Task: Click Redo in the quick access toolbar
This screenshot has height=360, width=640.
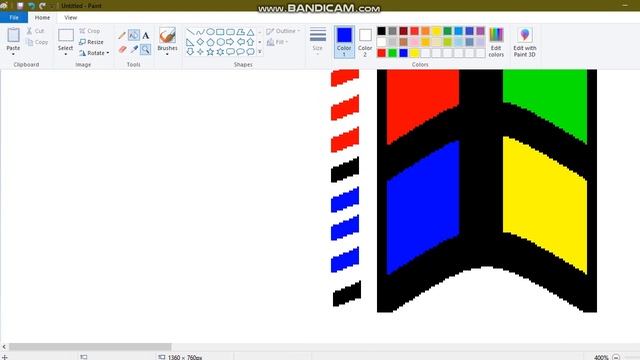Action: tap(42, 6)
